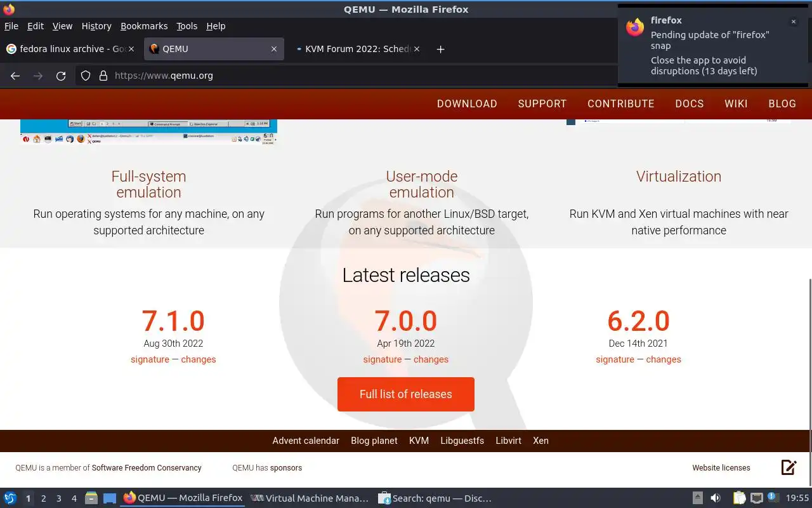Switch to the fedora linux archive tab
This screenshot has width=812, height=508.
tap(72, 49)
